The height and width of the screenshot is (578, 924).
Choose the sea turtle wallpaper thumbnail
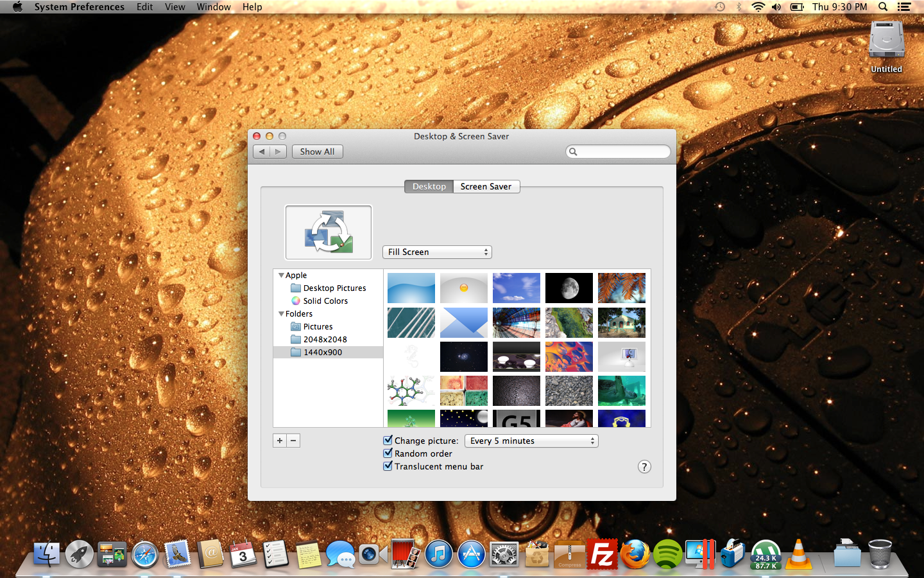pos(622,391)
